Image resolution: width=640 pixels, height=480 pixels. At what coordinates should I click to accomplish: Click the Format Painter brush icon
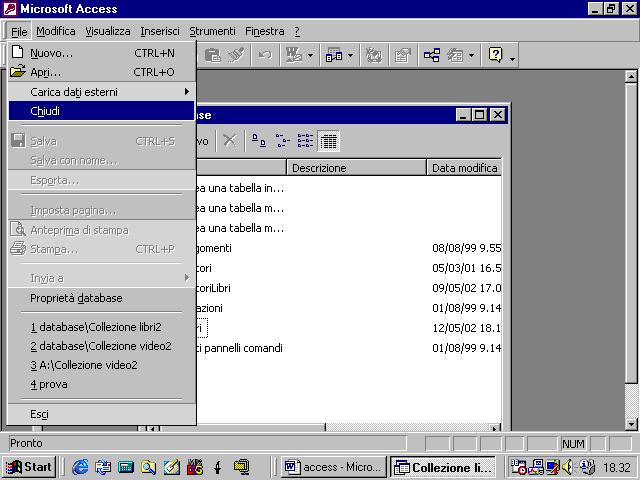pyautogui.click(x=236, y=55)
